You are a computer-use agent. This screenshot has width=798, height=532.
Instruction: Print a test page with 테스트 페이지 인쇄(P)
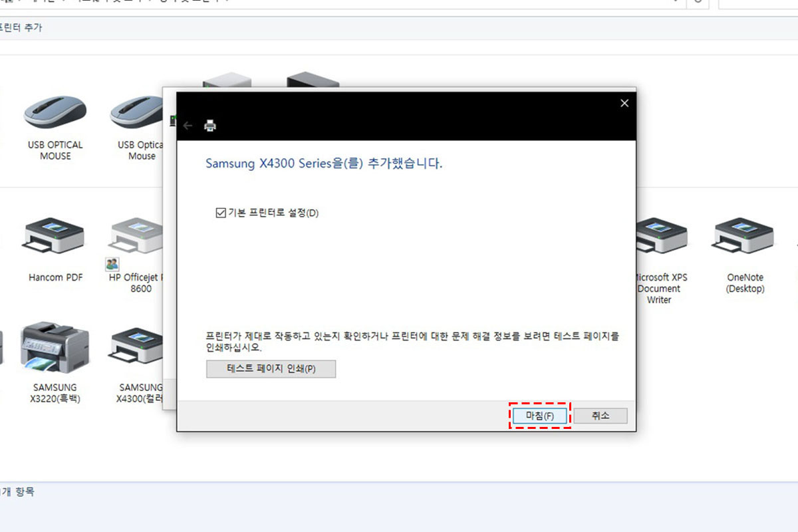tap(271, 369)
